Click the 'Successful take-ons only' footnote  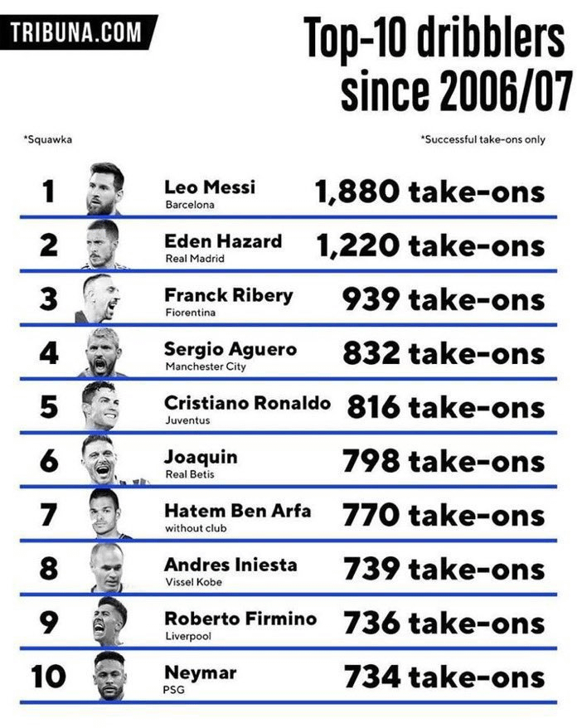[x=483, y=139]
